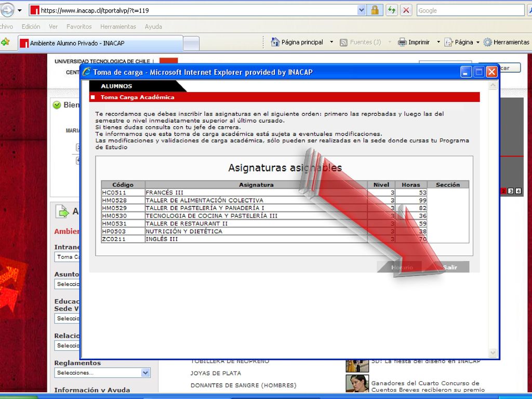Open the back history dropdown arrow
Image resolution: width=532 pixels, height=399 pixels.
[x=20, y=10]
